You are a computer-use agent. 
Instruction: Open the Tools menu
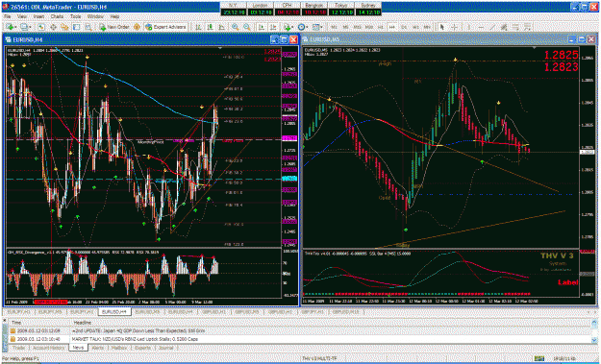point(75,17)
